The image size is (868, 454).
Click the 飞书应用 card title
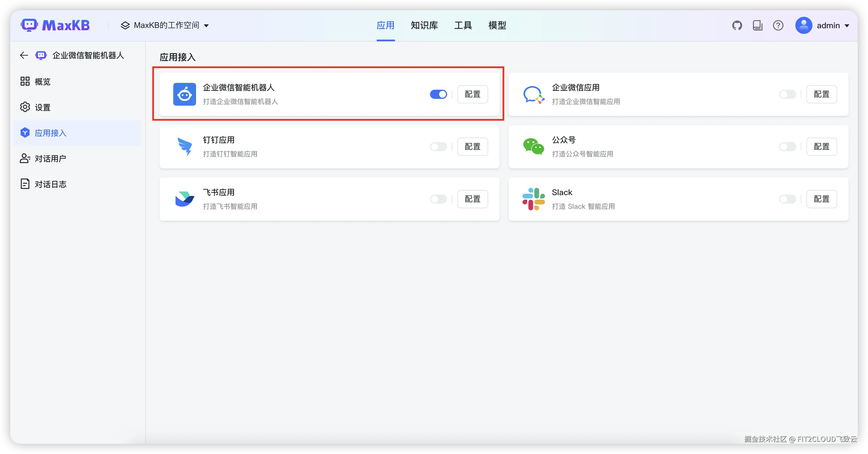pos(218,193)
